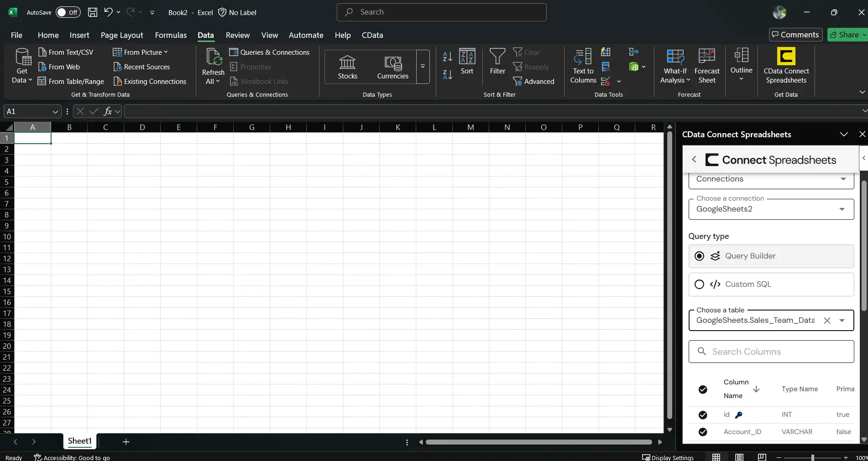Select Custom SQL radio option
Image resolution: width=868 pixels, height=461 pixels.
coord(699,285)
